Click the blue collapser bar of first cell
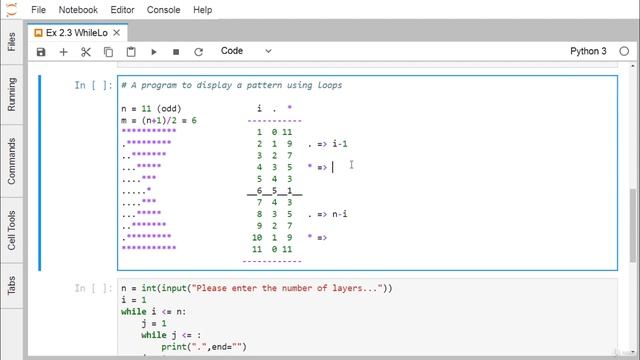The height and width of the screenshot is (360, 640). click(40, 173)
